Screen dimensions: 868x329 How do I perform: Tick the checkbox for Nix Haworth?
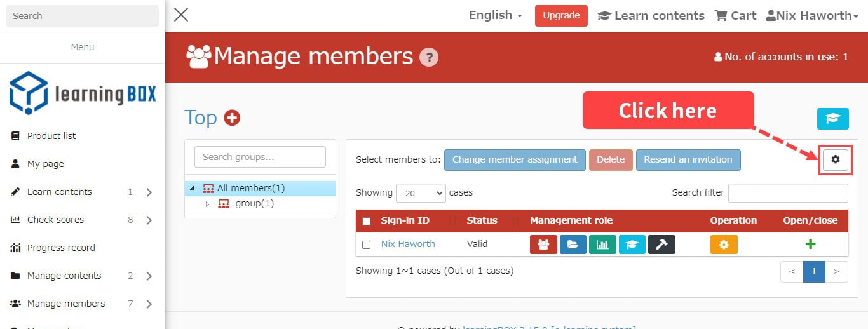pyautogui.click(x=366, y=245)
